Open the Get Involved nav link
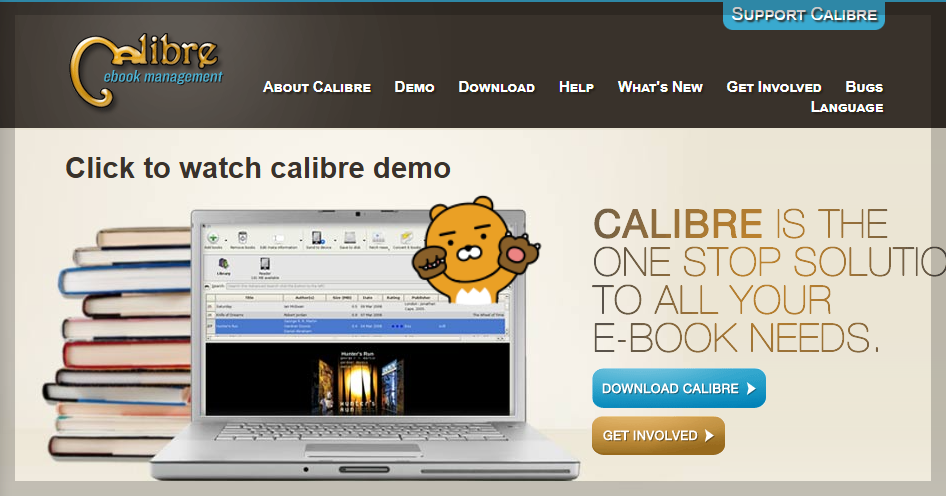 773,87
